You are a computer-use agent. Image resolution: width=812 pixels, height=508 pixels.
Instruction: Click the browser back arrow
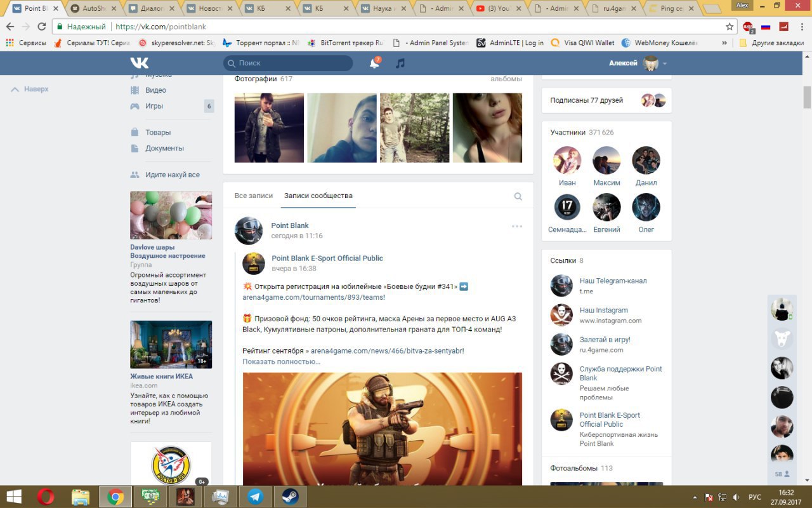10,27
